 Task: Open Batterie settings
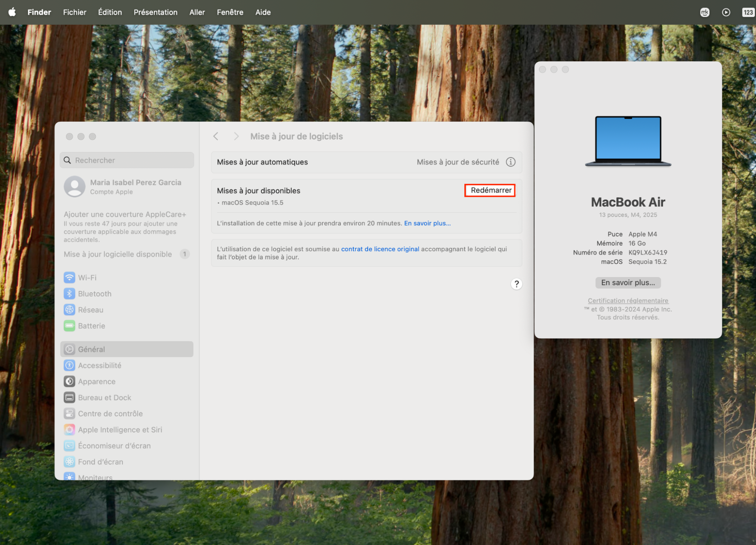point(91,325)
